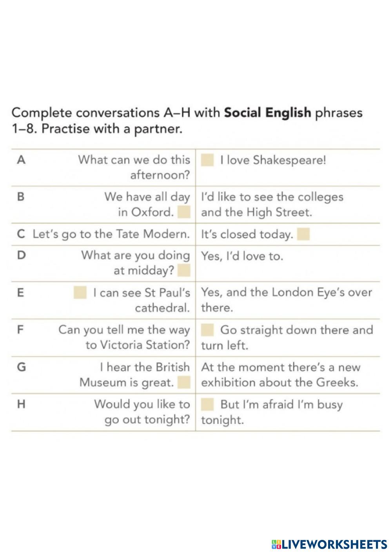Click the blank after "Museum is great."

pos(184,382)
